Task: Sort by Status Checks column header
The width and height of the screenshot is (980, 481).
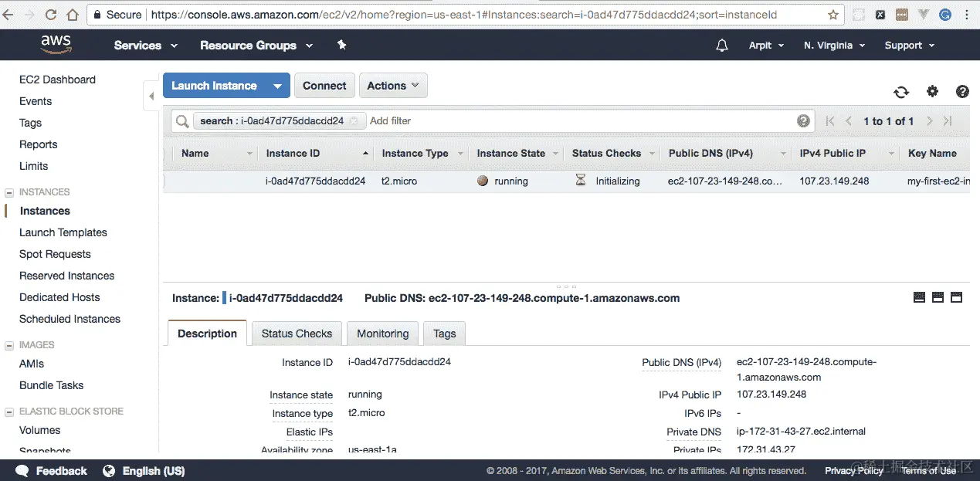Action: (x=606, y=154)
